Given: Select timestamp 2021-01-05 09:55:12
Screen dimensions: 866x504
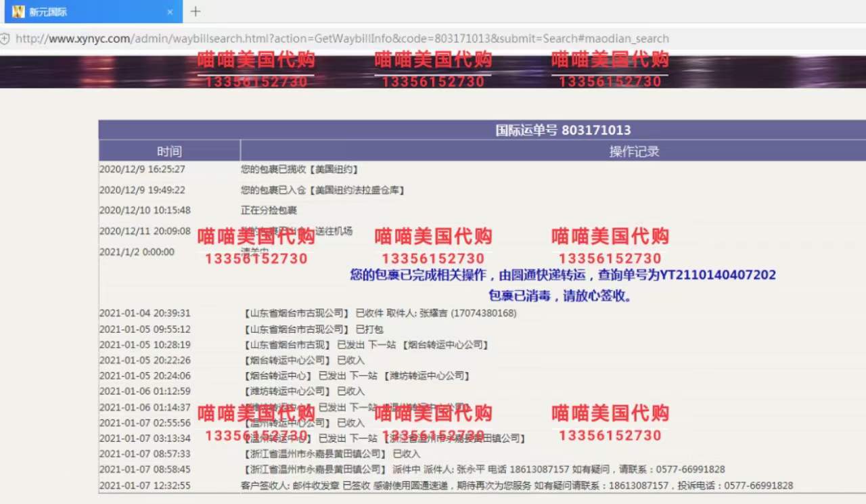Looking at the screenshot, I should pos(145,329).
